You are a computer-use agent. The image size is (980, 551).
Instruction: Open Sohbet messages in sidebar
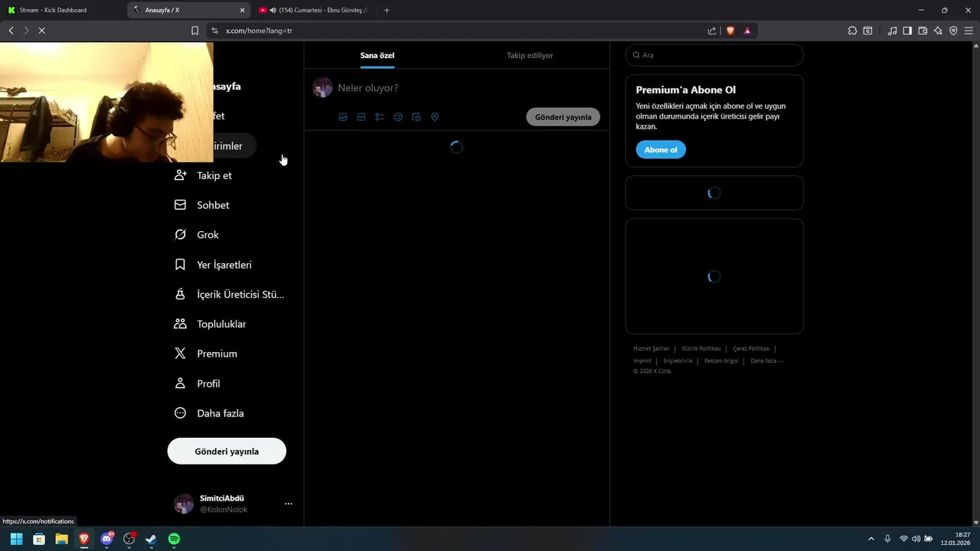pos(202,205)
